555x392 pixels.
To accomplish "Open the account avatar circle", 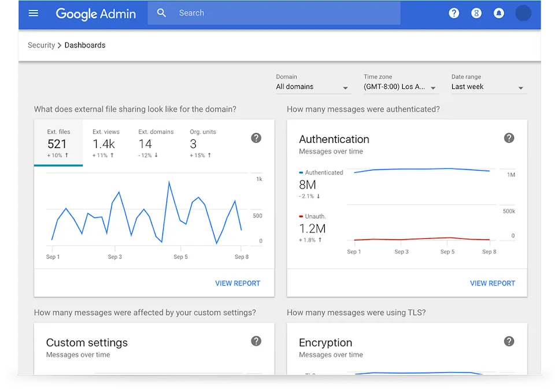I will (x=523, y=13).
